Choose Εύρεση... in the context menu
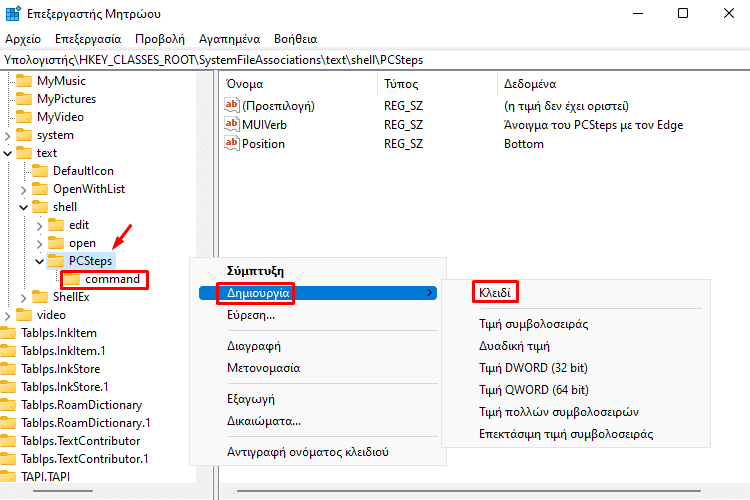Image resolution: width=750 pixels, height=500 pixels. 318,315
